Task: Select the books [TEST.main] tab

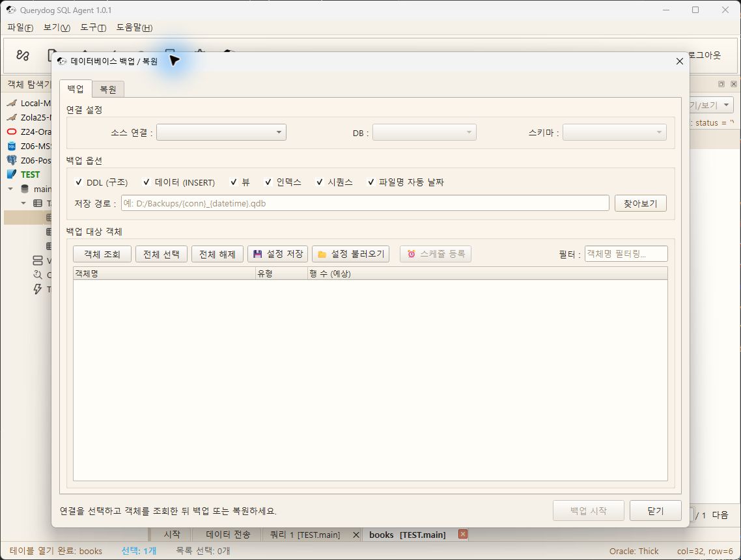Action: [x=408, y=535]
